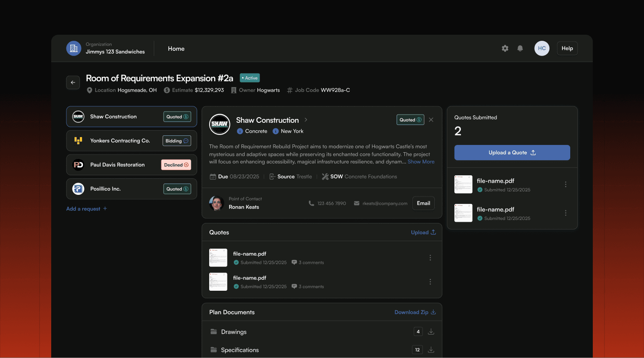Select Paul Davis Restoration bidder

pyautogui.click(x=131, y=165)
